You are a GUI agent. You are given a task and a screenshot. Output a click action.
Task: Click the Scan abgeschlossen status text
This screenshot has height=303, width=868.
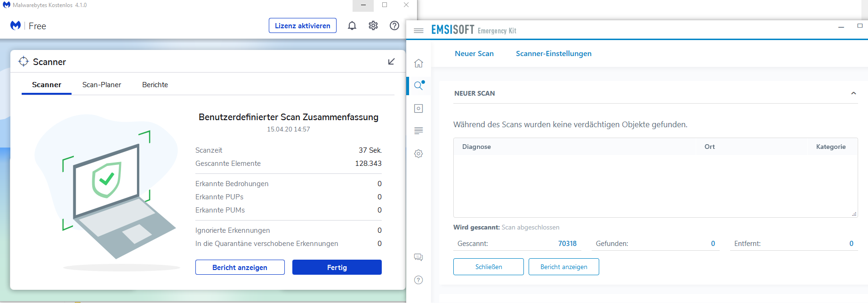(x=530, y=227)
